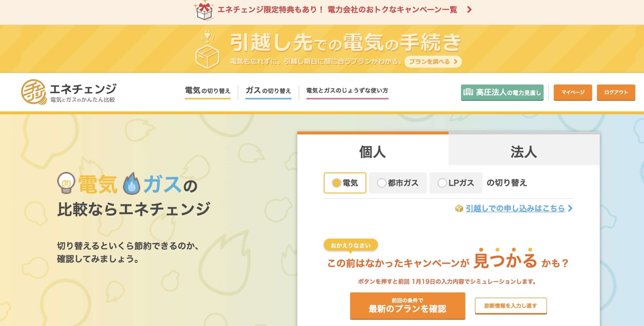Open エネチェンジ限定特典 campaign list link
This screenshot has height=326, width=644.
click(x=337, y=10)
